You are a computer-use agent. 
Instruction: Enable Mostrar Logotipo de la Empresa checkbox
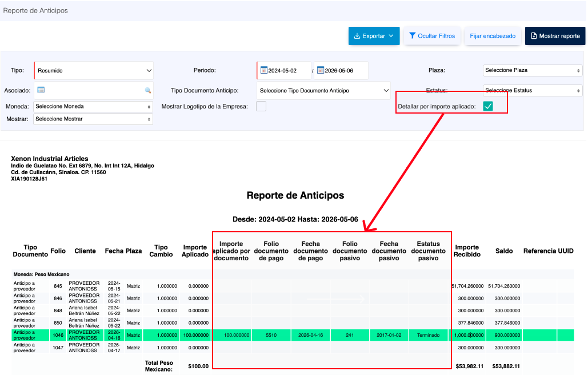point(261,106)
